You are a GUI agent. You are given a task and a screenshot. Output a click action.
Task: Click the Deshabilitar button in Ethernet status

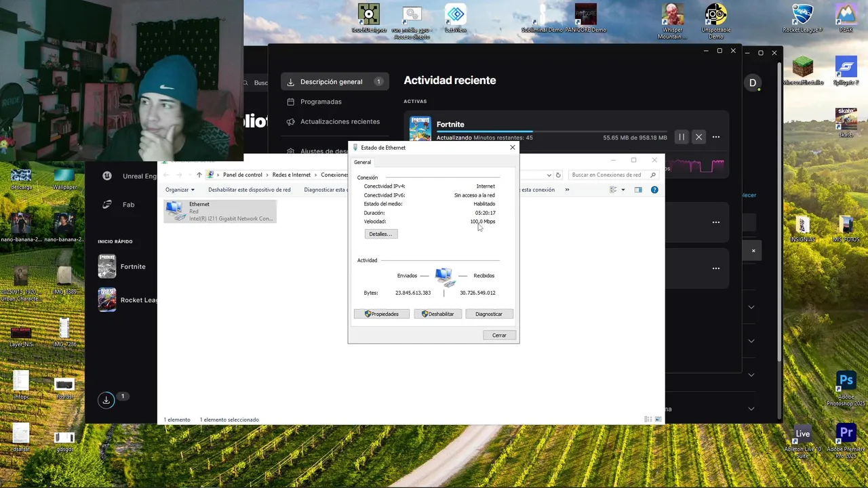point(438,314)
